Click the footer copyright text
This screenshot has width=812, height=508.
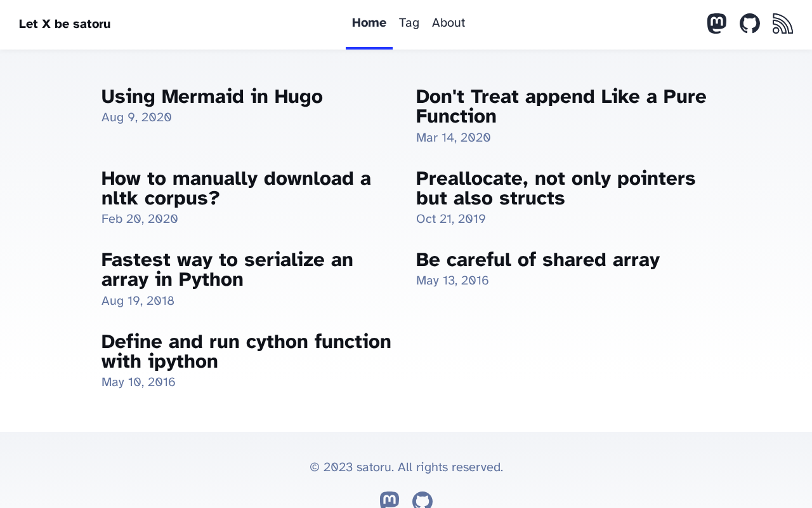pos(406,467)
